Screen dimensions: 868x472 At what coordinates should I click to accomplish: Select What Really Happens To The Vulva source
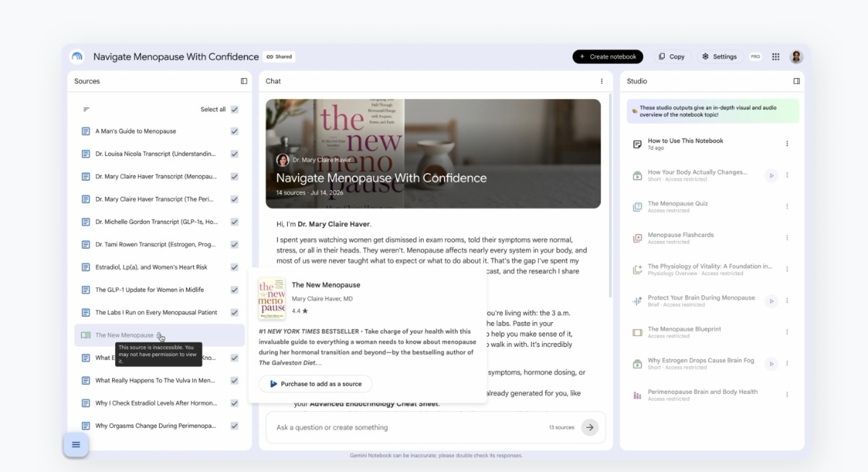(x=156, y=380)
